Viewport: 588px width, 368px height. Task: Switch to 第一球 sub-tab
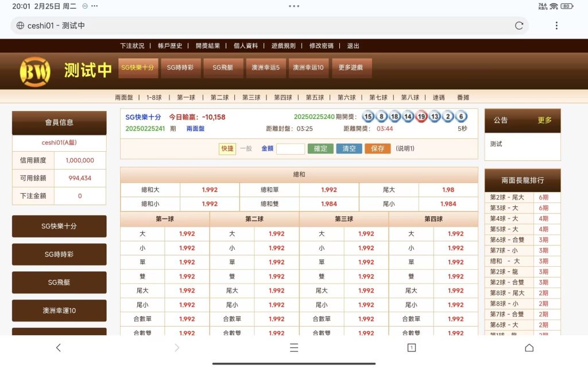click(187, 98)
